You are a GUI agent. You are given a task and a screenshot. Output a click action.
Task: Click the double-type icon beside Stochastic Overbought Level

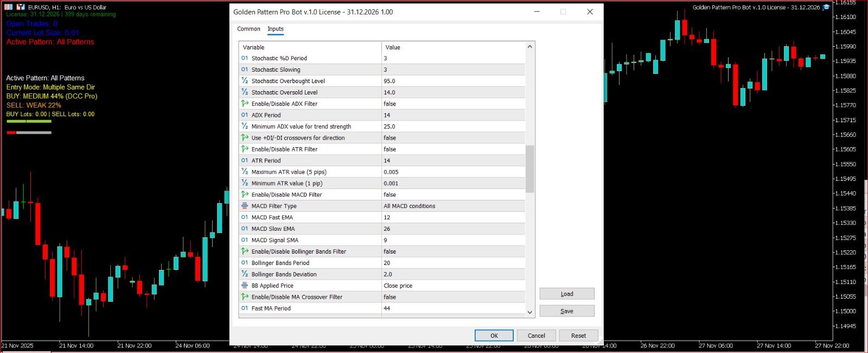click(245, 81)
